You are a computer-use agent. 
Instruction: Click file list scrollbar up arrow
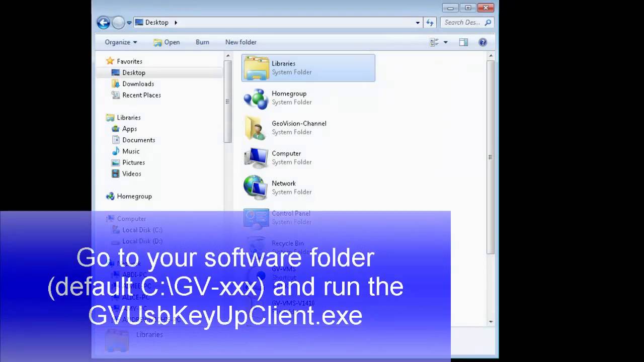click(491, 56)
